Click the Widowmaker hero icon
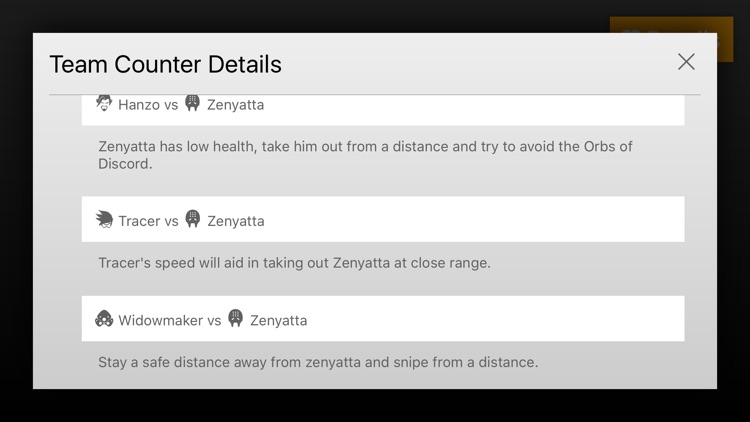 (105, 320)
